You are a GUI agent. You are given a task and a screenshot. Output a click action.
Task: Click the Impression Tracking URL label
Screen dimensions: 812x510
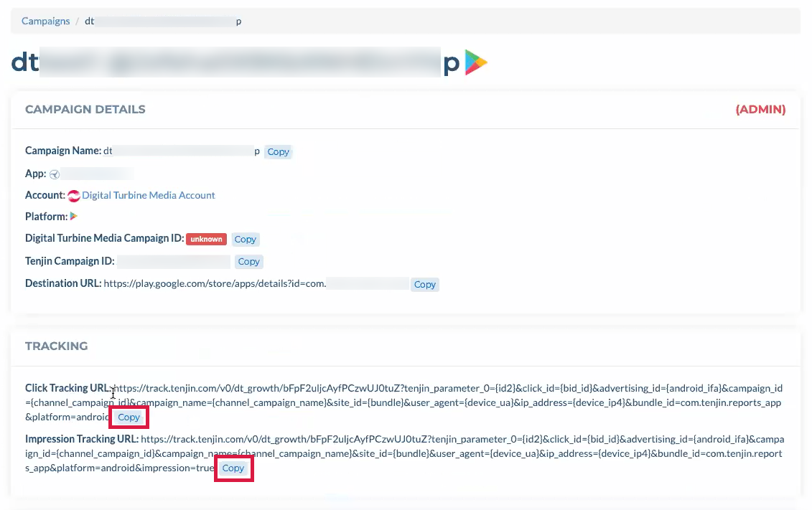pyautogui.click(x=82, y=439)
